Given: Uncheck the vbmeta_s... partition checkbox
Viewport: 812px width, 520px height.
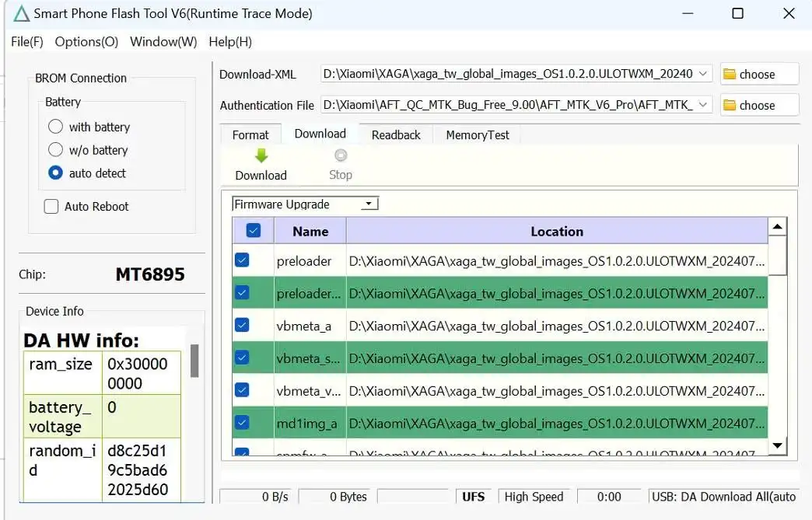Looking at the screenshot, I should pos(242,358).
